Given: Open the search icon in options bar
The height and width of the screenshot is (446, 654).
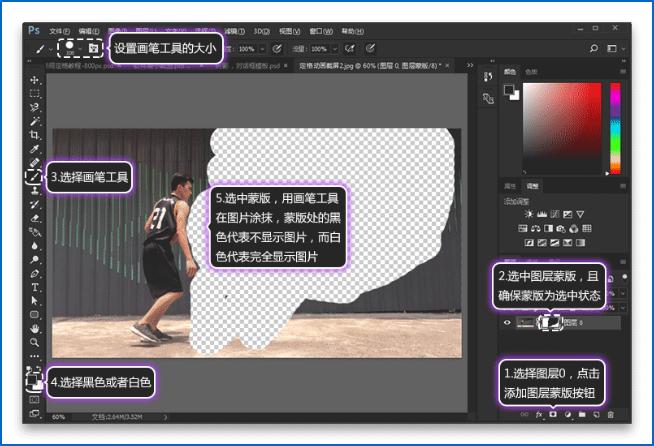Looking at the screenshot, I should coord(594,47).
